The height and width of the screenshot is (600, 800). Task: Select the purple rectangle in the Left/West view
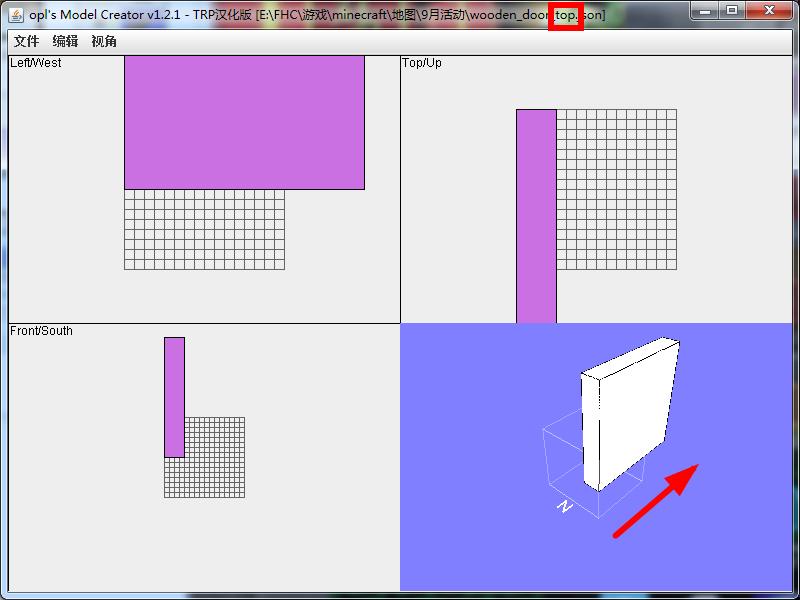[244, 122]
